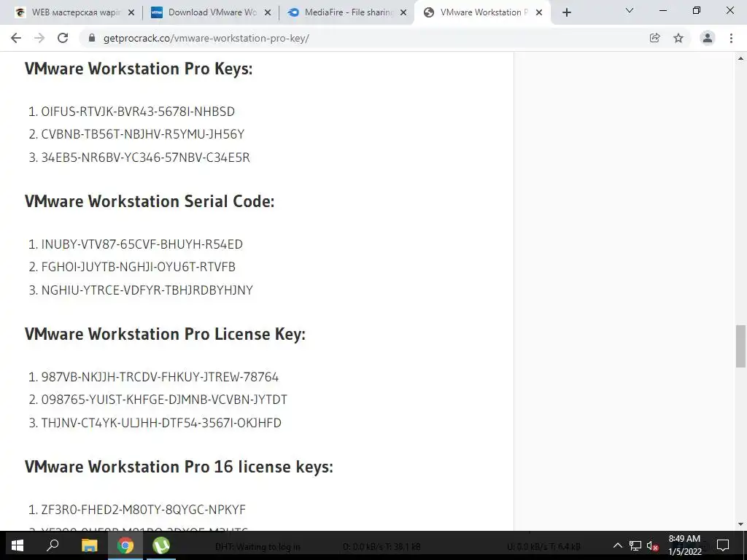Switch to MediaFire File sharing tab
The width and height of the screenshot is (747, 560).
347,13
